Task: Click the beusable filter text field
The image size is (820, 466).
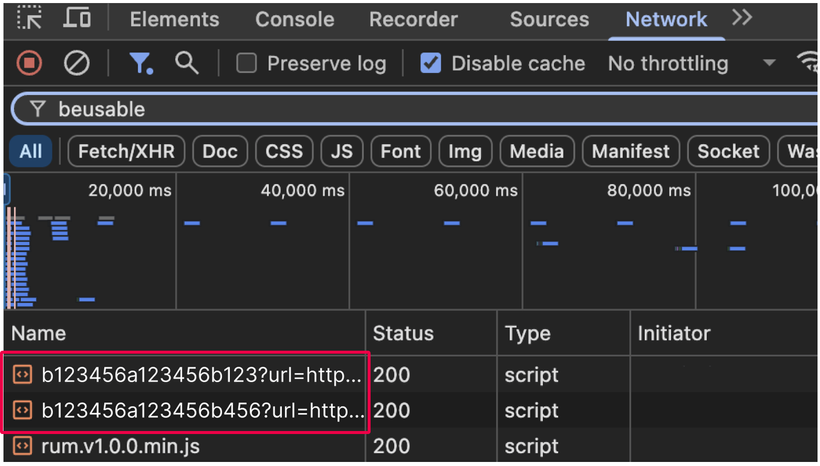Action: (x=400, y=109)
